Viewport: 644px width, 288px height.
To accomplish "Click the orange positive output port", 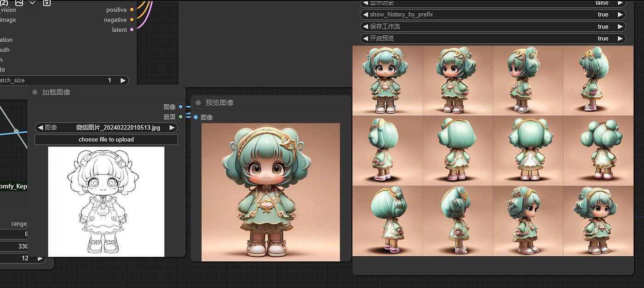I will pyautogui.click(x=132, y=10).
